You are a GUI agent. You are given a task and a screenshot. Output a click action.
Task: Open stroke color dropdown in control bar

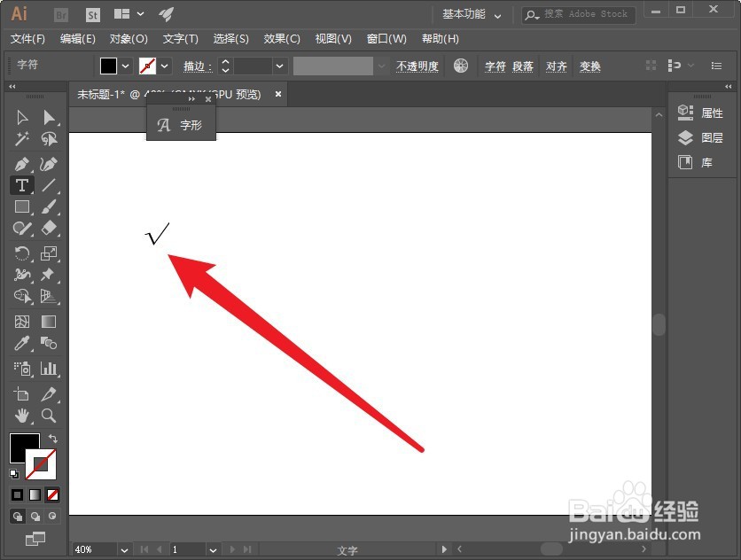pos(165,66)
